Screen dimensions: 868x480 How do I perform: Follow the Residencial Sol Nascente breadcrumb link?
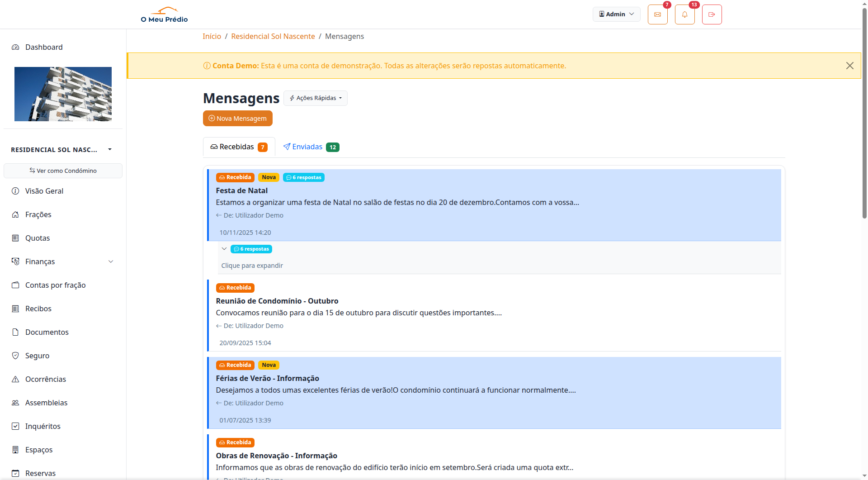click(x=273, y=36)
